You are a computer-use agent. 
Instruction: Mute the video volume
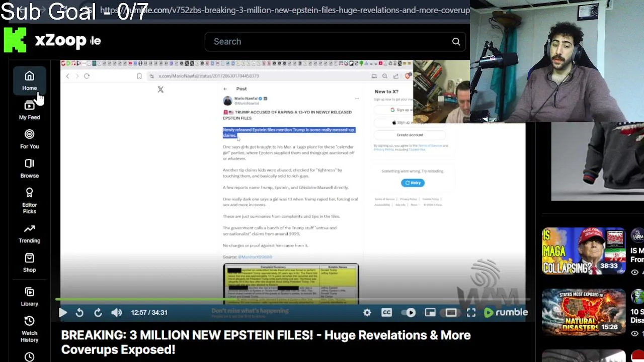117,312
